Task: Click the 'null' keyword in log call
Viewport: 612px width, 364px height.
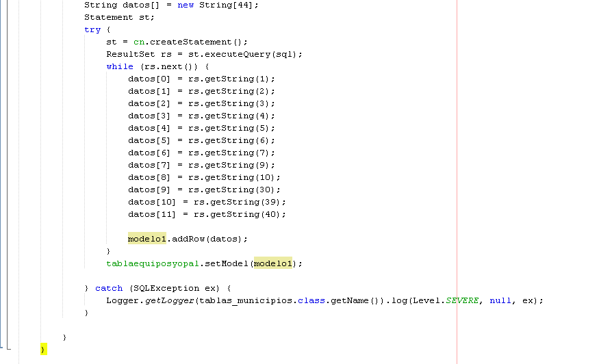Action: click(x=500, y=300)
